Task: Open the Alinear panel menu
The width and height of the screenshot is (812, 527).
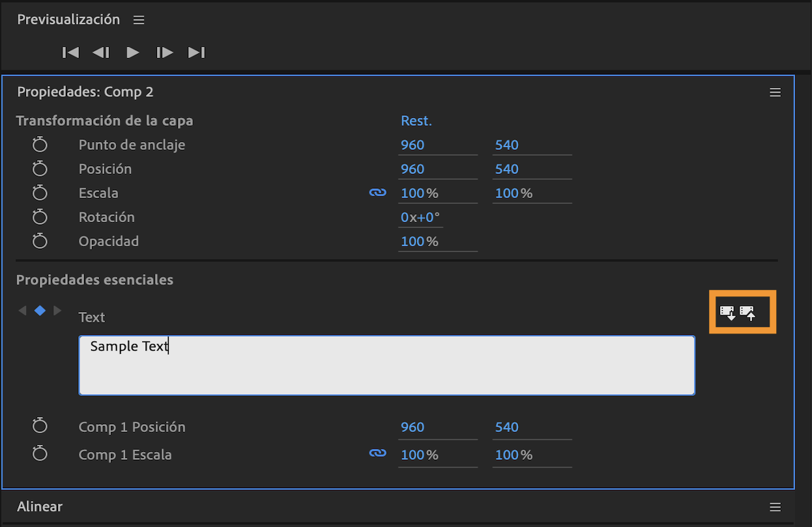Action: 775,507
